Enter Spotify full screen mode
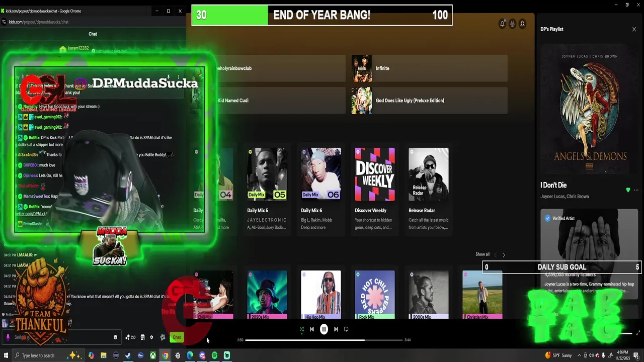Screen dimensions: 644x362 coord(638,333)
